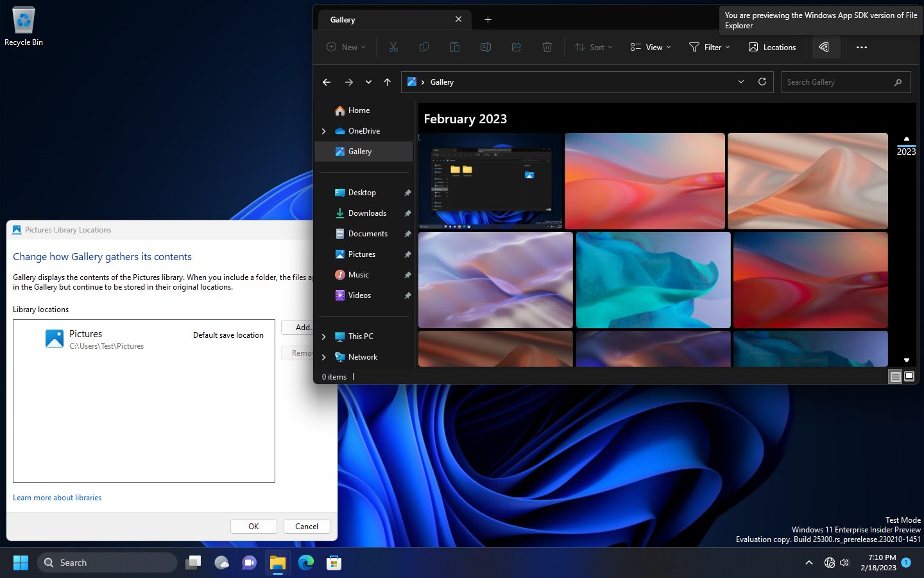Click the Delete trash icon in the toolbar

547,47
